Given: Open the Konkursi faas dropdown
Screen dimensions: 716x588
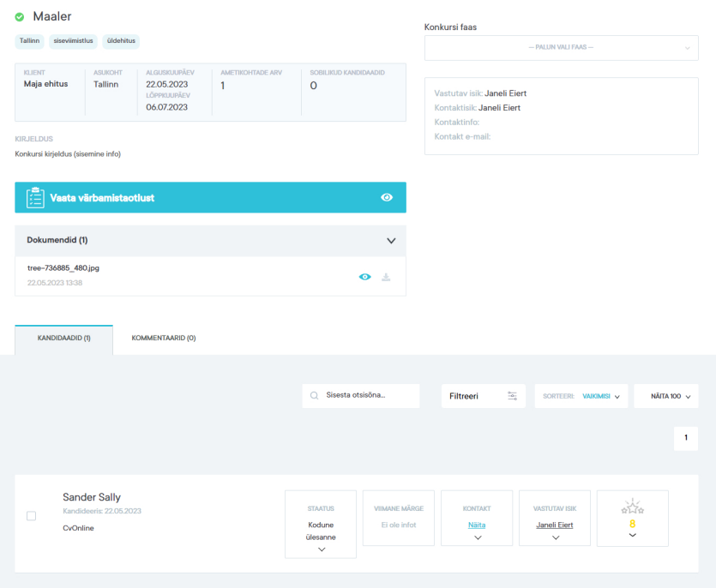Looking at the screenshot, I should click(561, 48).
